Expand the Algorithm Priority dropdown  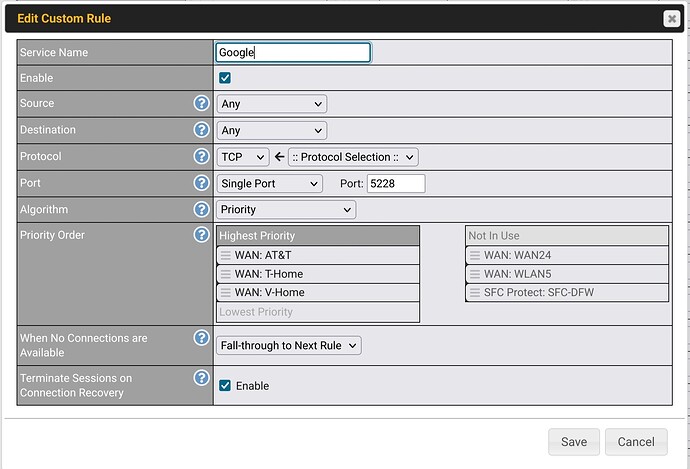(286, 210)
